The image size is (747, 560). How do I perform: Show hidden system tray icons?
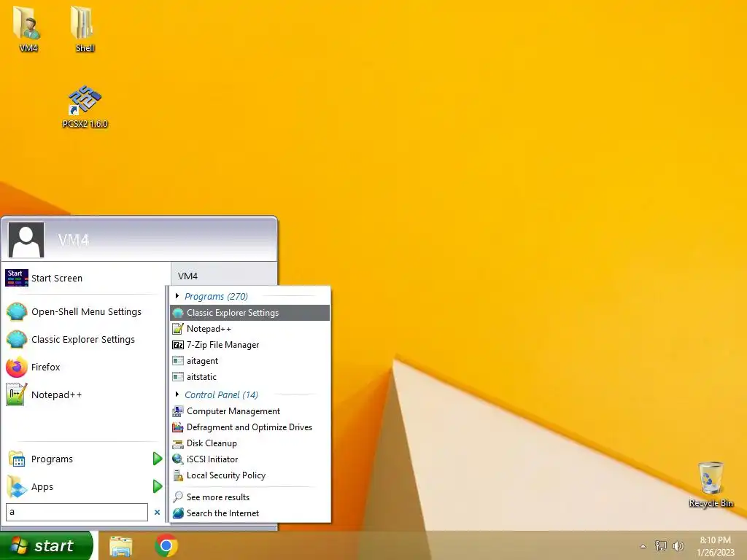coord(643,546)
